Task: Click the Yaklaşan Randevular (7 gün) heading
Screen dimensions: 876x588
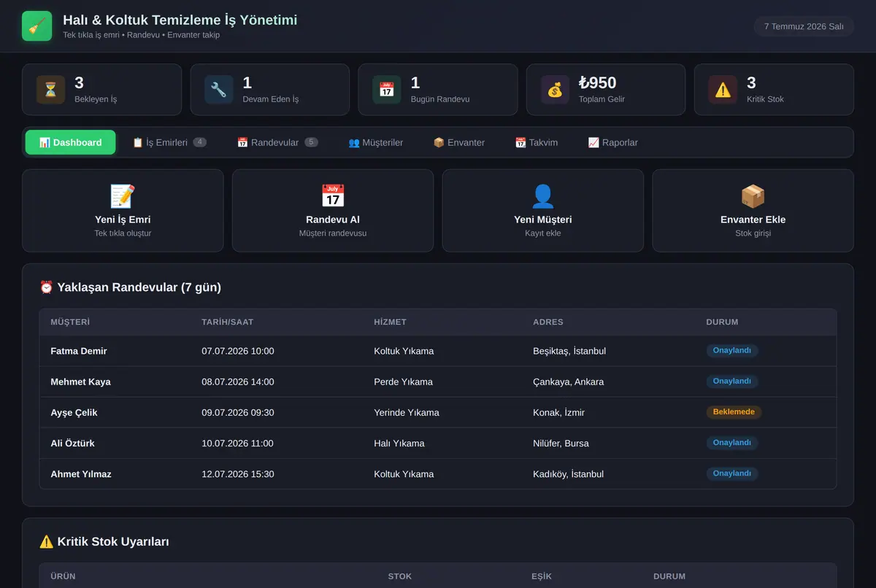Action: (x=130, y=287)
